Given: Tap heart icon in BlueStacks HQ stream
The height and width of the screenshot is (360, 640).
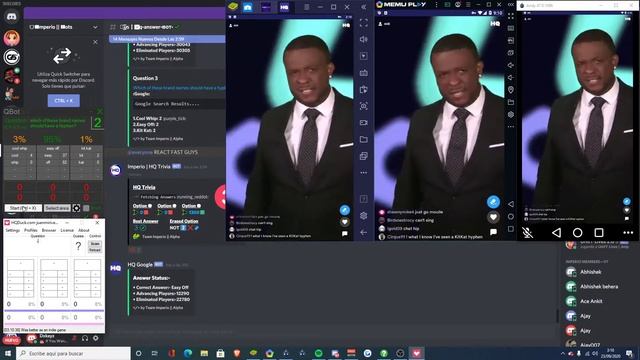Looking at the screenshot, I should pyautogui.click(x=344, y=222).
